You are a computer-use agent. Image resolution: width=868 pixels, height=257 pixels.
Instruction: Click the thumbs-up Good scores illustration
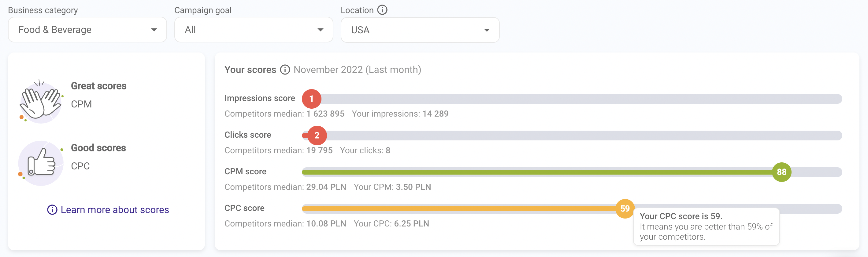41,163
